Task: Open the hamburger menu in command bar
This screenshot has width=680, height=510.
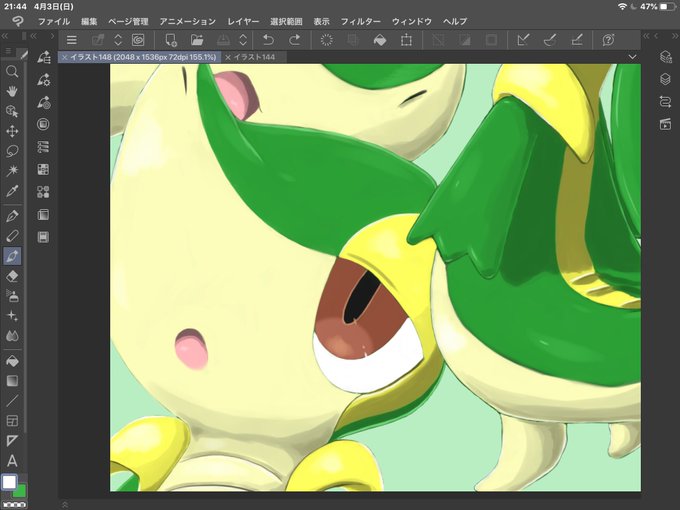Action: click(x=72, y=40)
